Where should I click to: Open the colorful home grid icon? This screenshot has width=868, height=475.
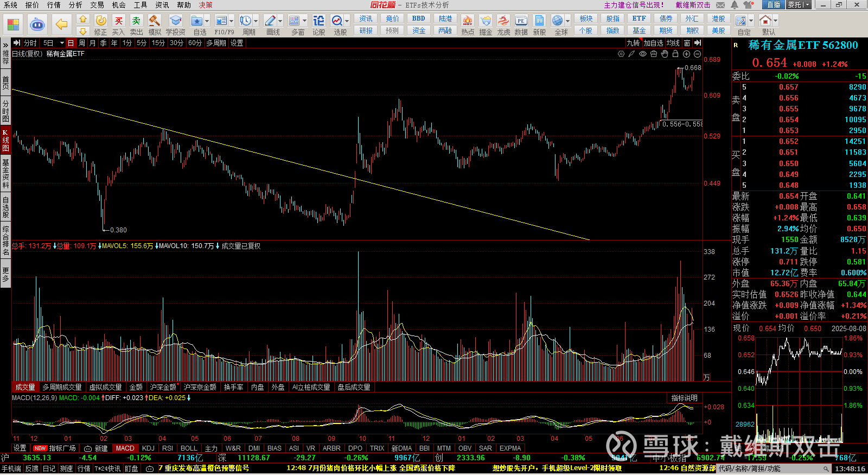[13, 24]
